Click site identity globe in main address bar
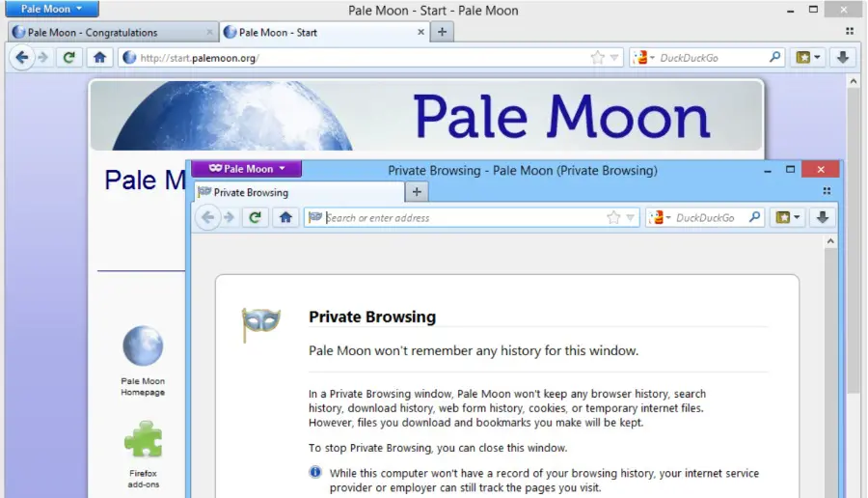This screenshot has width=868, height=498. tap(129, 58)
